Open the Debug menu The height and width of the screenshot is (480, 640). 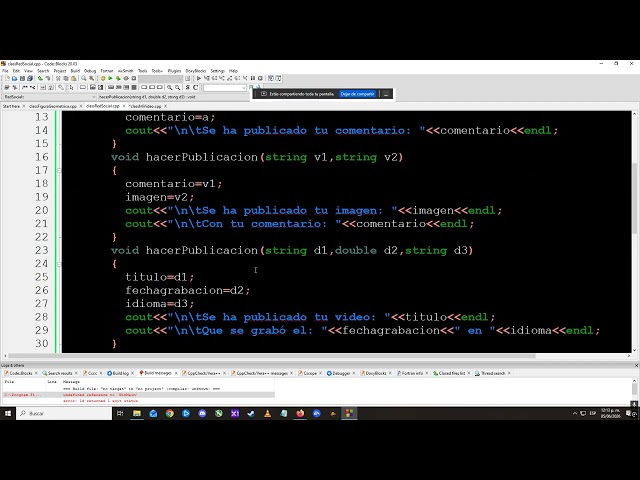tap(90, 71)
